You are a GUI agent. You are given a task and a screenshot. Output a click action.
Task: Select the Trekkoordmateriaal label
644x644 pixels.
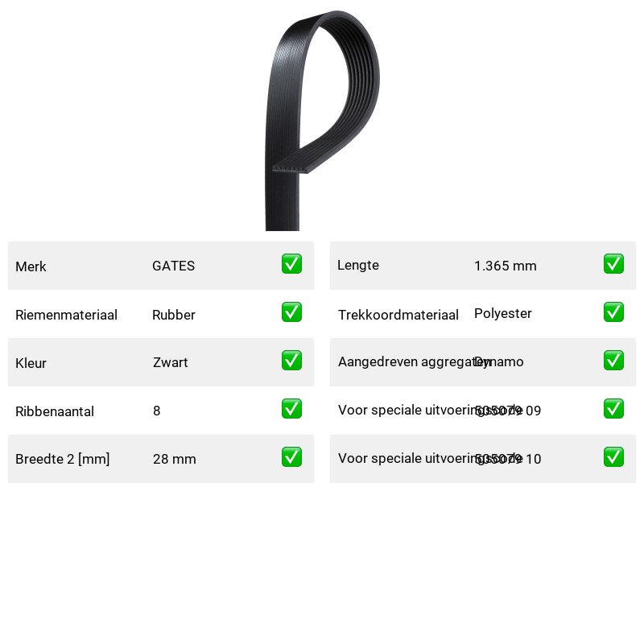[x=398, y=315]
